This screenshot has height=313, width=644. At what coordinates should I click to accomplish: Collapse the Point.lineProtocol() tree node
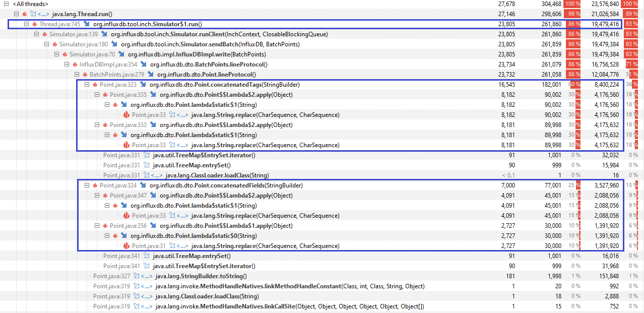tap(76, 74)
